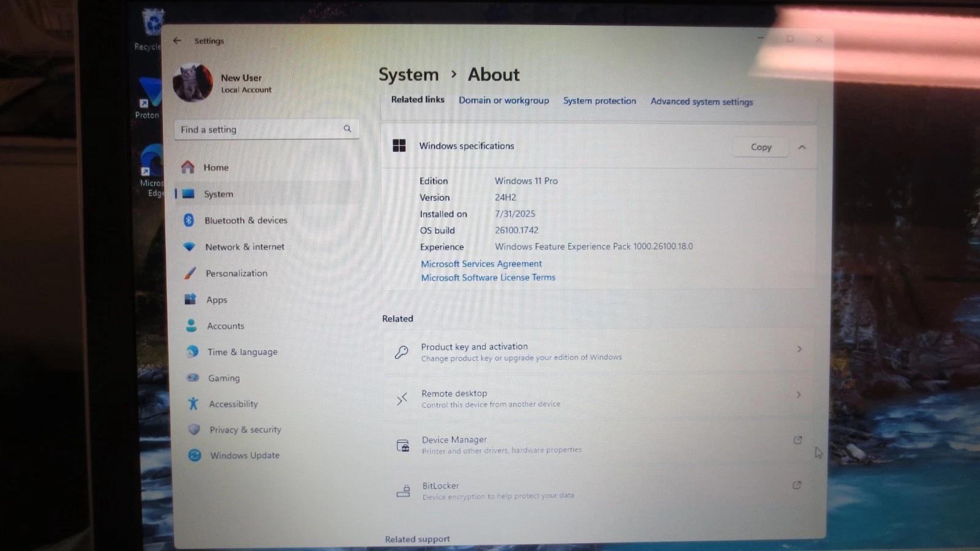Click the version value 24H2

pyautogui.click(x=505, y=197)
